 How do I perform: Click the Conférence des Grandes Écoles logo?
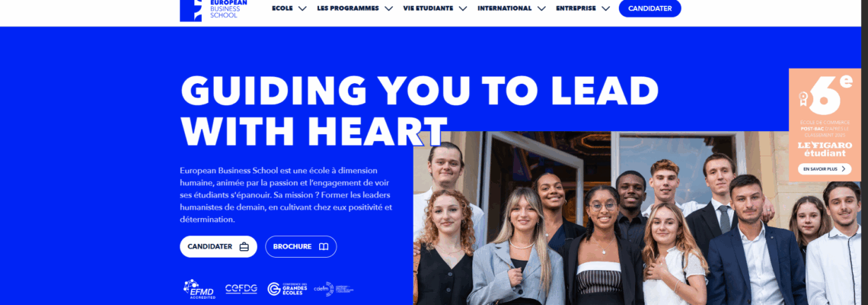tap(287, 289)
